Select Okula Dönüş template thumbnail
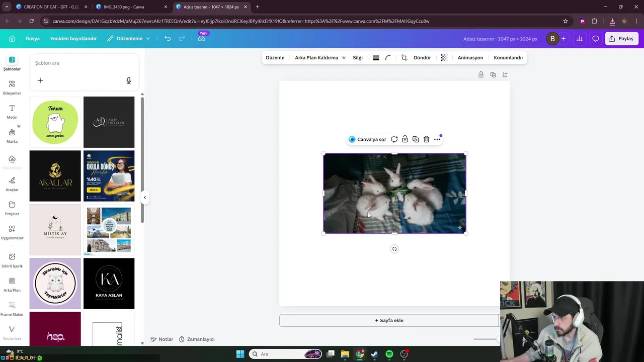This screenshot has width=644, height=362. point(109,176)
